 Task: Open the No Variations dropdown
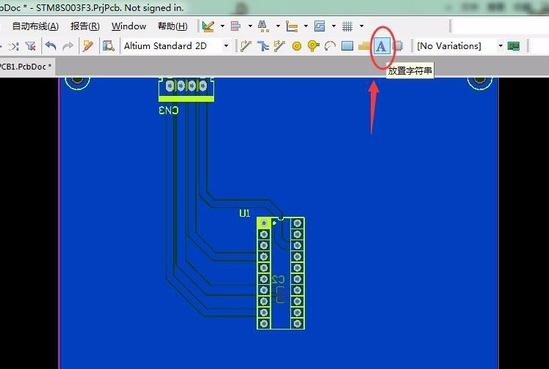(500, 46)
